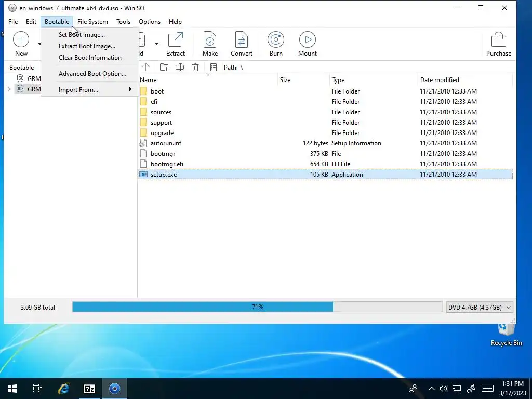Click the setup.exe application icon
The width and height of the screenshot is (532, 399).
pyautogui.click(x=143, y=175)
